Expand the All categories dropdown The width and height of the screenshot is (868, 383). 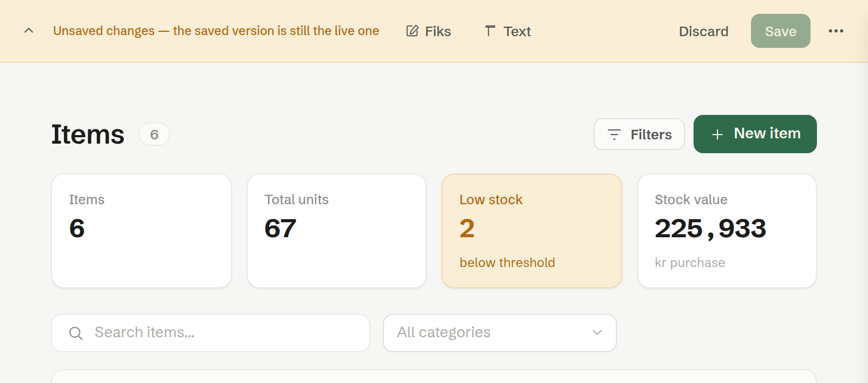(500, 333)
